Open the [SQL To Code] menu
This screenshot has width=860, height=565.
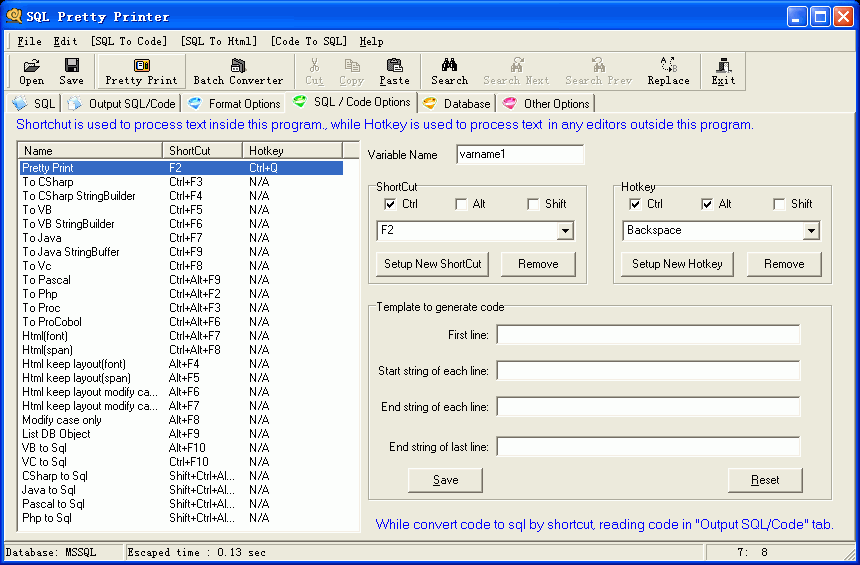(129, 41)
